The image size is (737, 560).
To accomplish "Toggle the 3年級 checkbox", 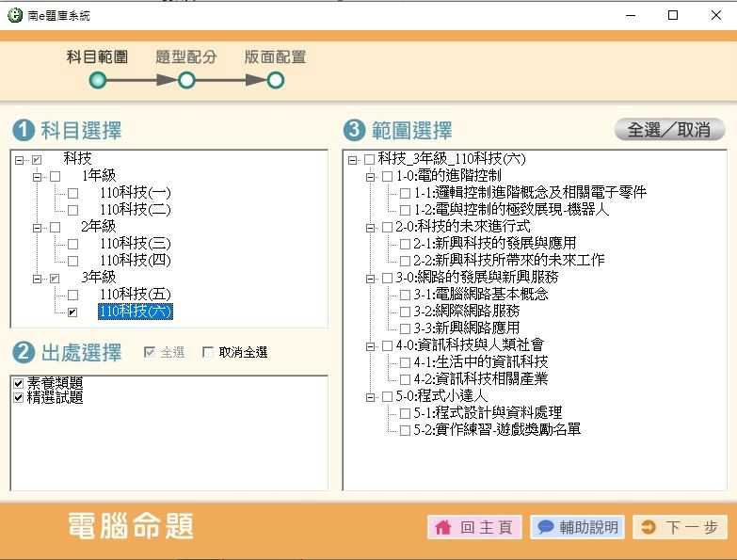I will click(55, 279).
